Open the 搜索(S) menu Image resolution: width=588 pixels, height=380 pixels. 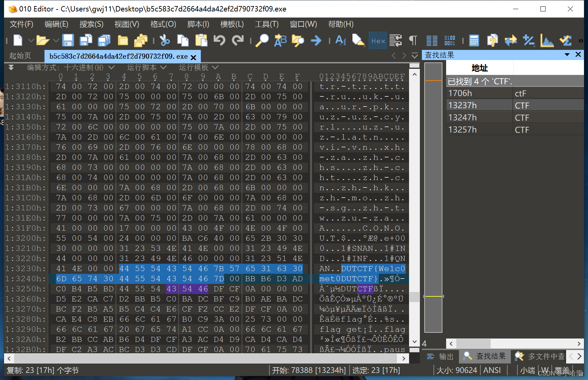91,24
